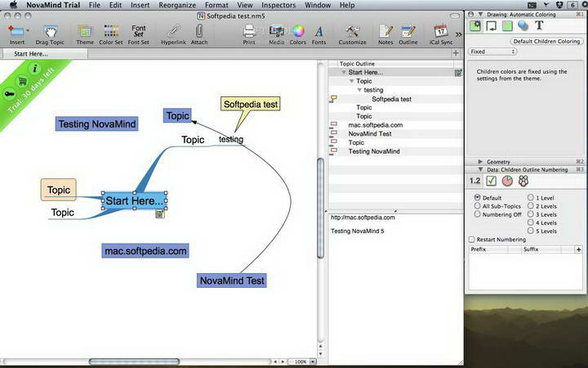Select 5 Levels radio button

530,231
